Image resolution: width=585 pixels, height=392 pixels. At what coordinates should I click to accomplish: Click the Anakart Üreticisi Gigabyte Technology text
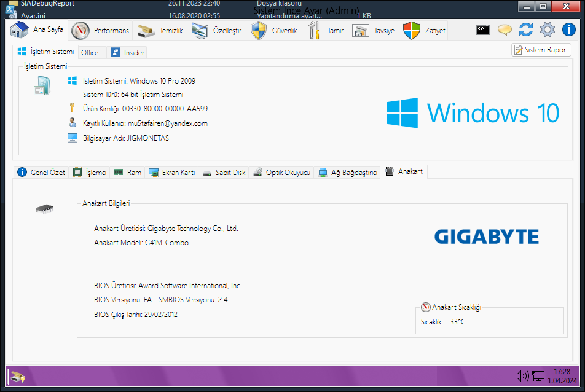[x=166, y=229]
